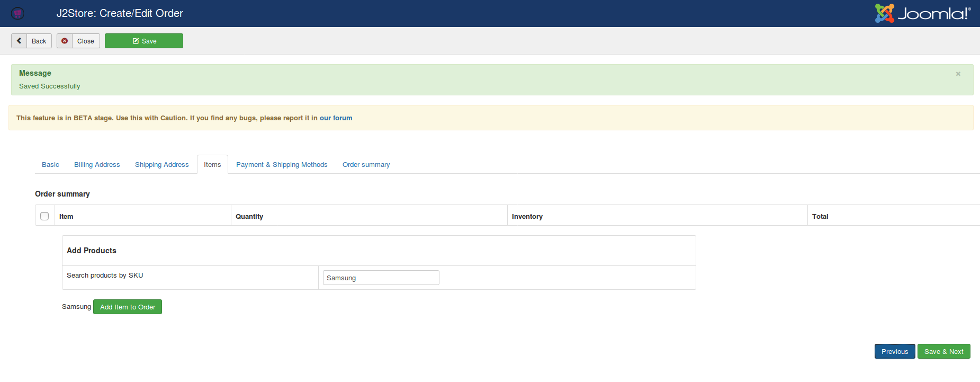Image resolution: width=980 pixels, height=382 pixels.
Task: Go to the Shipping Address tab
Action: tap(161, 165)
